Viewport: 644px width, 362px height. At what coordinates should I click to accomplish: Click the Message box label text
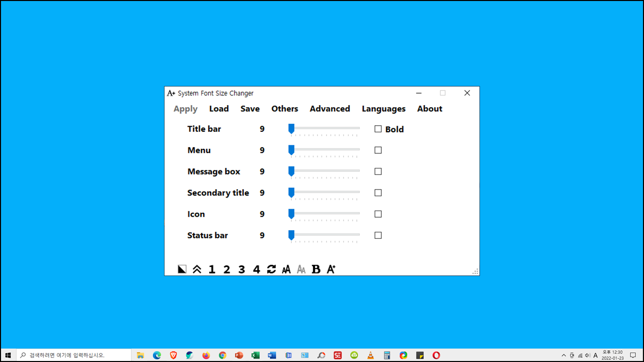coord(214,171)
